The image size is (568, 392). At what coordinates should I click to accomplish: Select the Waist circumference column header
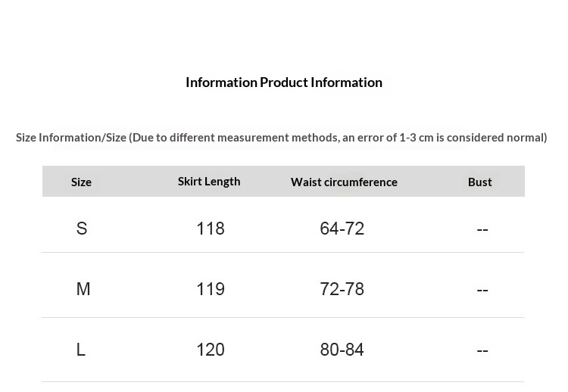(x=344, y=182)
